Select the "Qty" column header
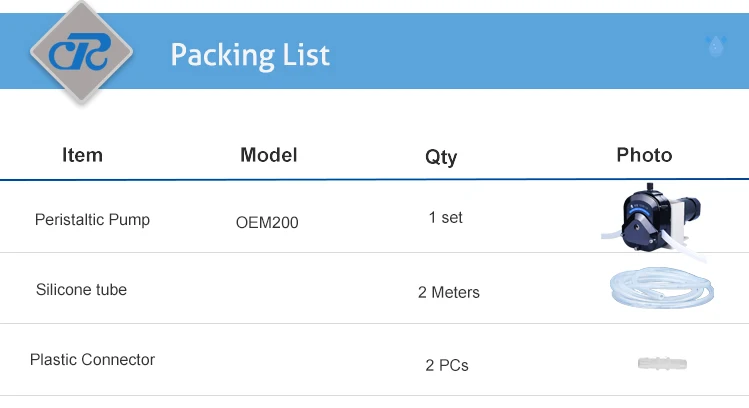The width and height of the screenshot is (749, 408). [441, 157]
